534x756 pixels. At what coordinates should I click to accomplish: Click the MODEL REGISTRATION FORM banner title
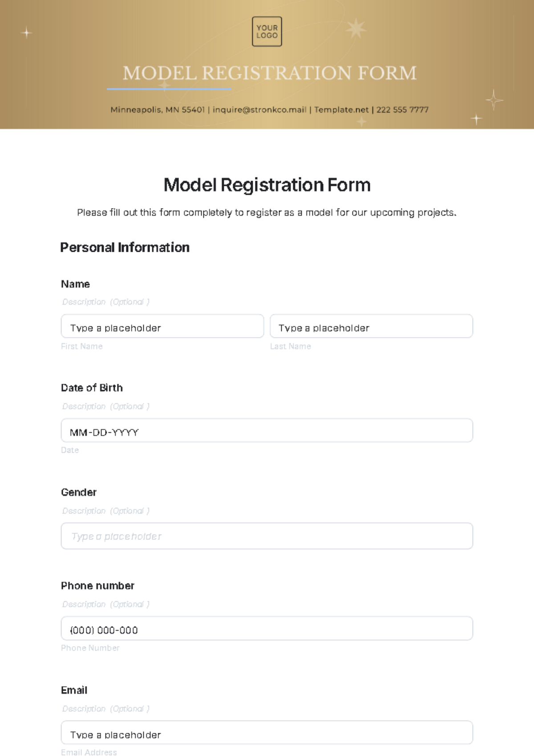coord(270,73)
